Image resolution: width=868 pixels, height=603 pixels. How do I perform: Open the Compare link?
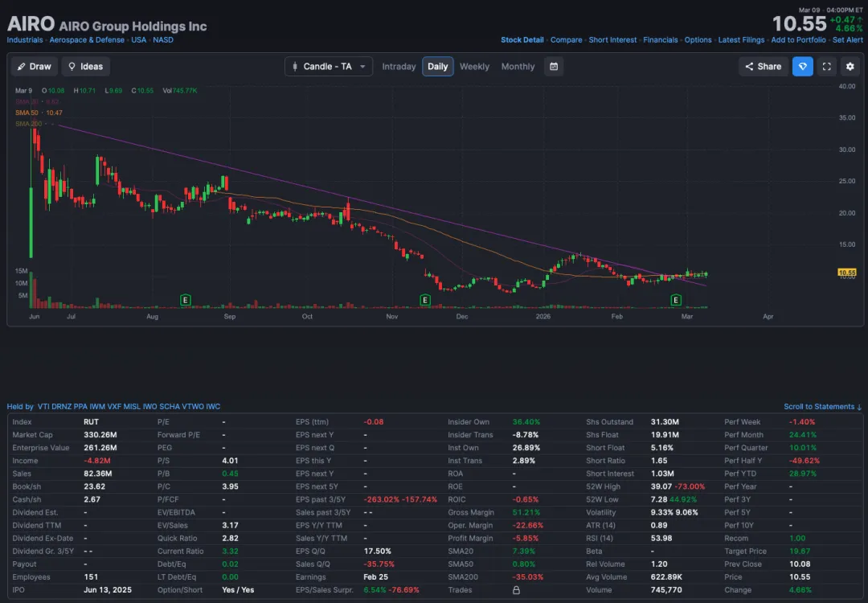click(567, 40)
